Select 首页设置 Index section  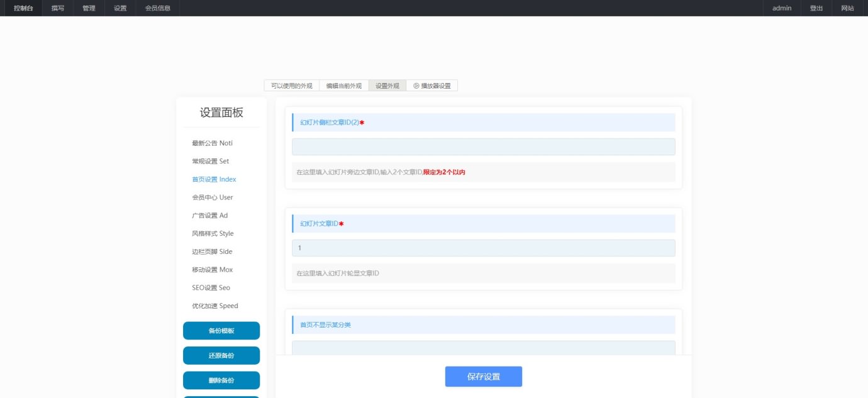coord(214,180)
